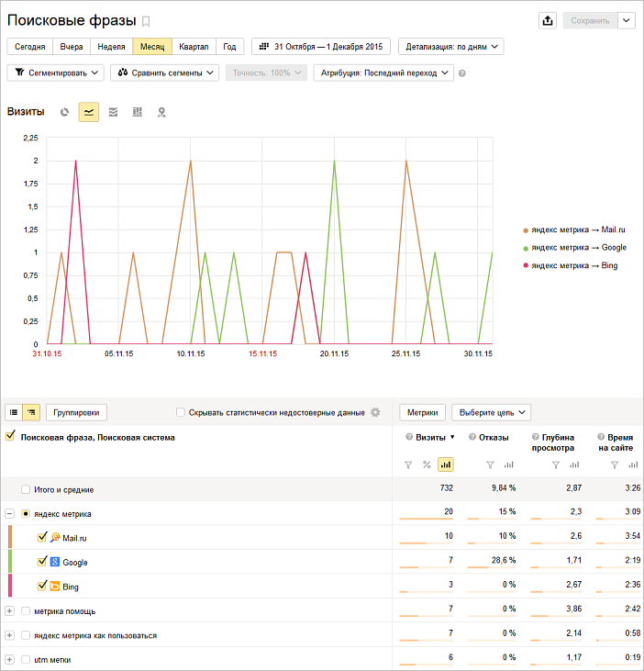The image size is (644, 671).
Task: Open the date range 31 Октября — 1 Декабря
Action: tap(321, 47)
